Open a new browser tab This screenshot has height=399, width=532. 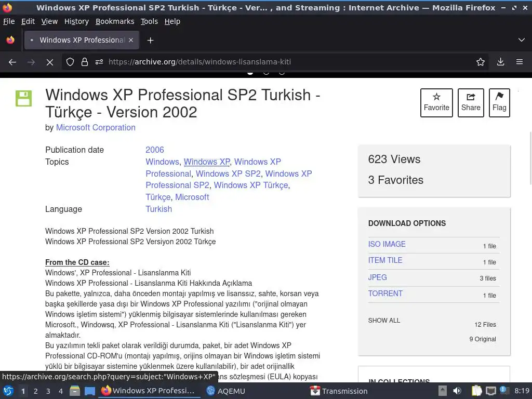click(x=150, y=41)
